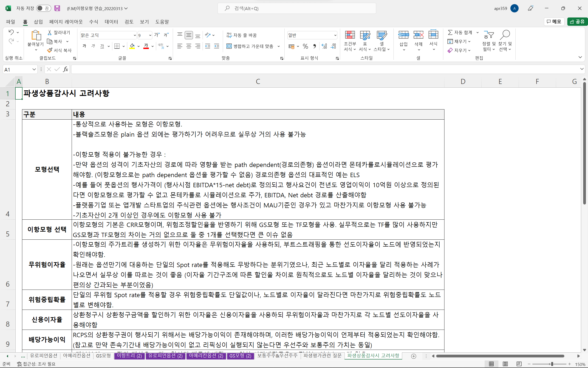This screenshot has width=588, height=368.
Task: Open the font name dropdown (맑은 고딕)
Action: [135, 35]
